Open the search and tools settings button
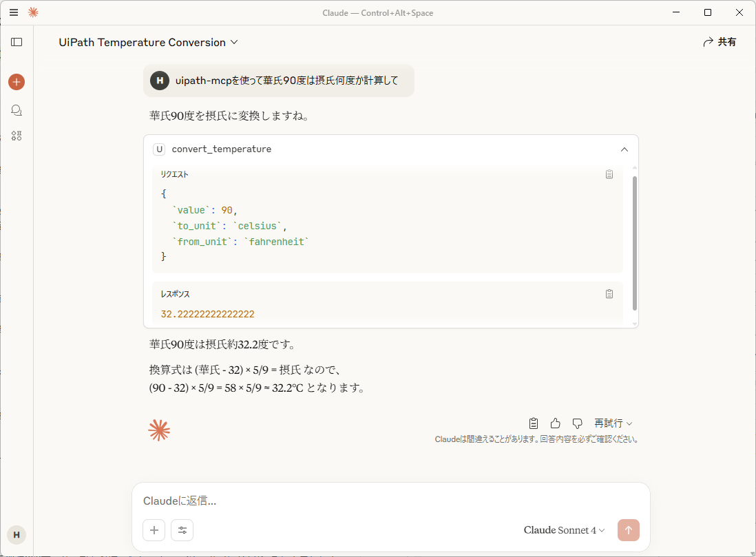Screen dimensions: 756x557 pyautogui.click(x=182, y=530)
